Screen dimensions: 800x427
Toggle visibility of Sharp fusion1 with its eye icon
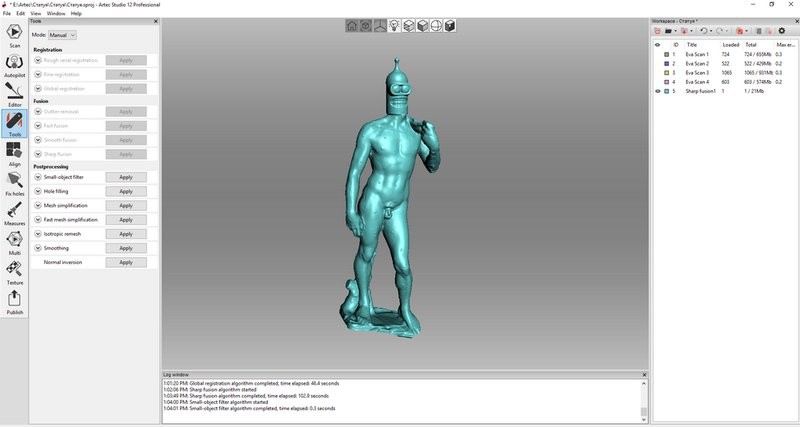click(657, 91)
